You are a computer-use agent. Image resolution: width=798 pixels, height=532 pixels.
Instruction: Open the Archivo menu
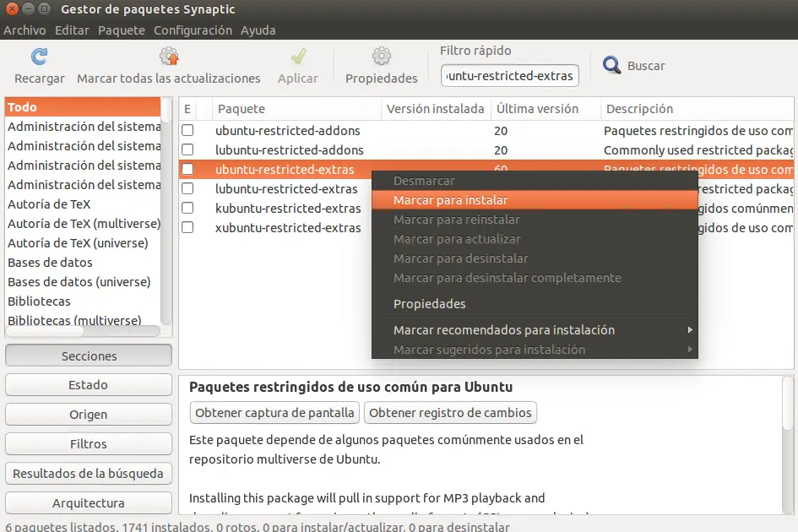pos(24,30)
